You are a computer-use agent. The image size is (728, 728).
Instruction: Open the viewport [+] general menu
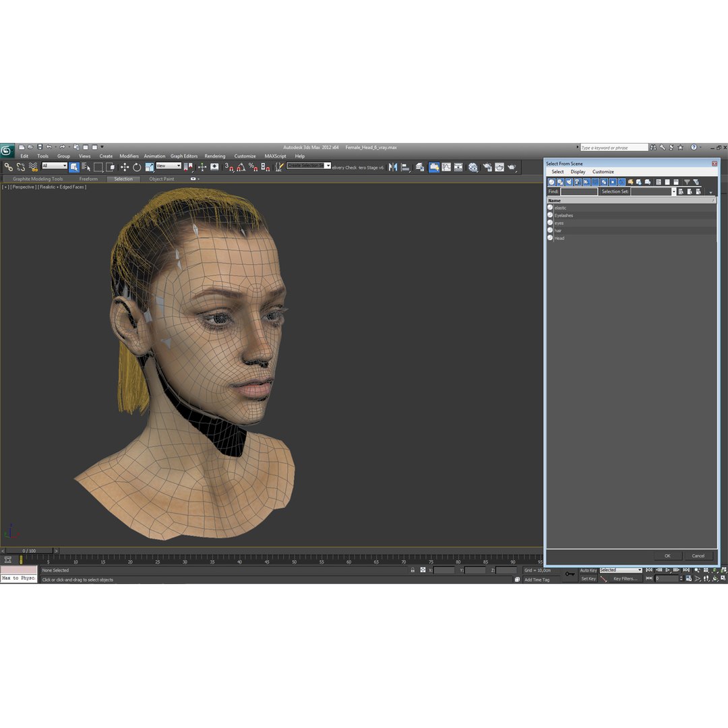[x=5, y=187]
